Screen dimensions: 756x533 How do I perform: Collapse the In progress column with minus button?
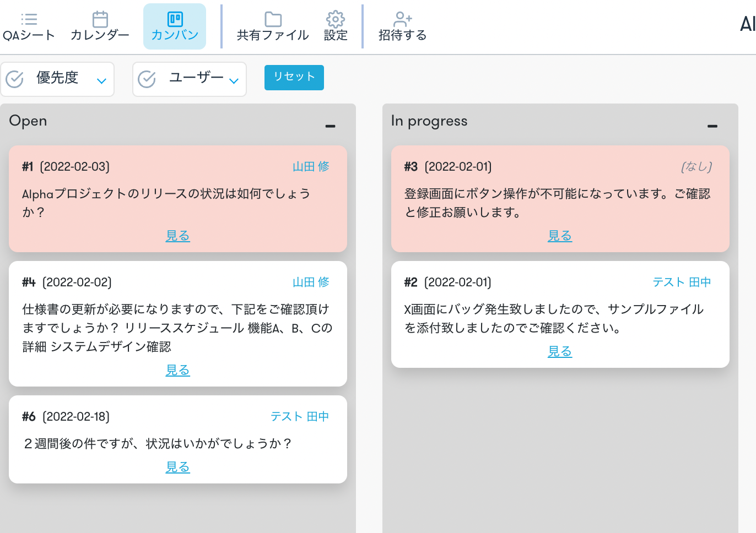pos(712,126)
